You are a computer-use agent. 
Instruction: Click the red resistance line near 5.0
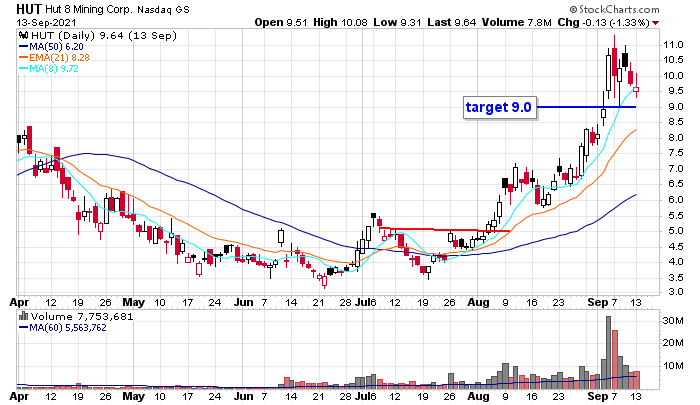444,230
